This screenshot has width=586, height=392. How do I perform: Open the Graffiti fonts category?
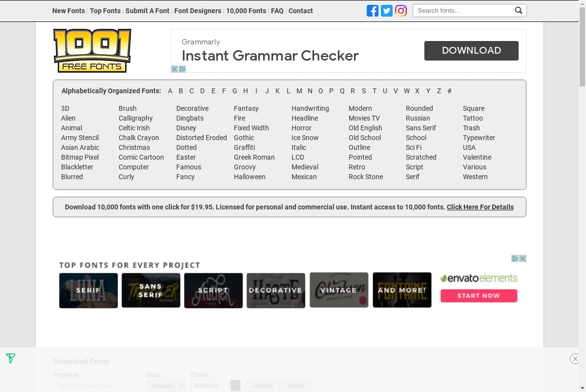(x=244, y=147)
